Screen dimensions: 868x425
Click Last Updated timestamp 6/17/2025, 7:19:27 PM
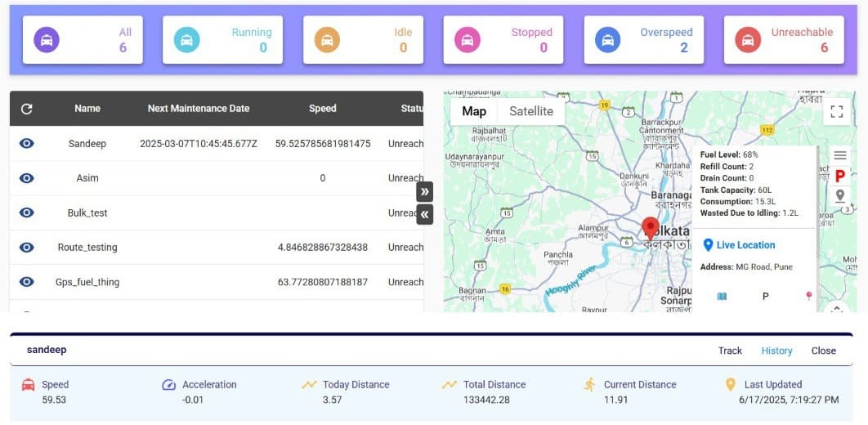pos(789,400)
